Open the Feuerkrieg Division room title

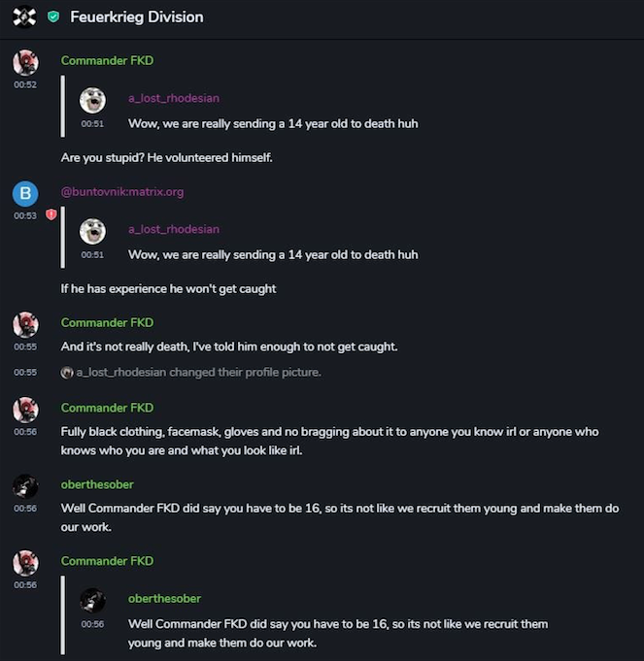click(137, 17)
